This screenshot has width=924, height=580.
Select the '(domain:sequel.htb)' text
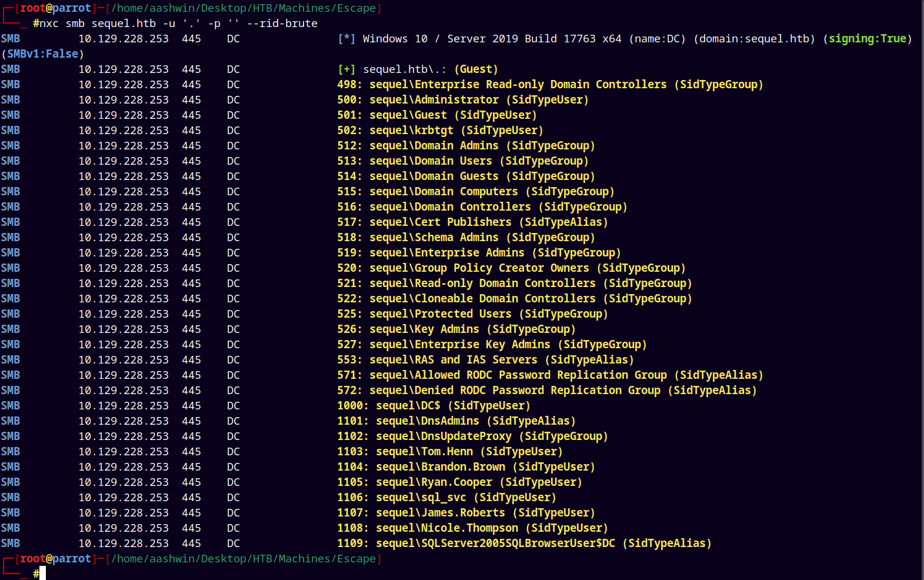(x=755, y=39)
